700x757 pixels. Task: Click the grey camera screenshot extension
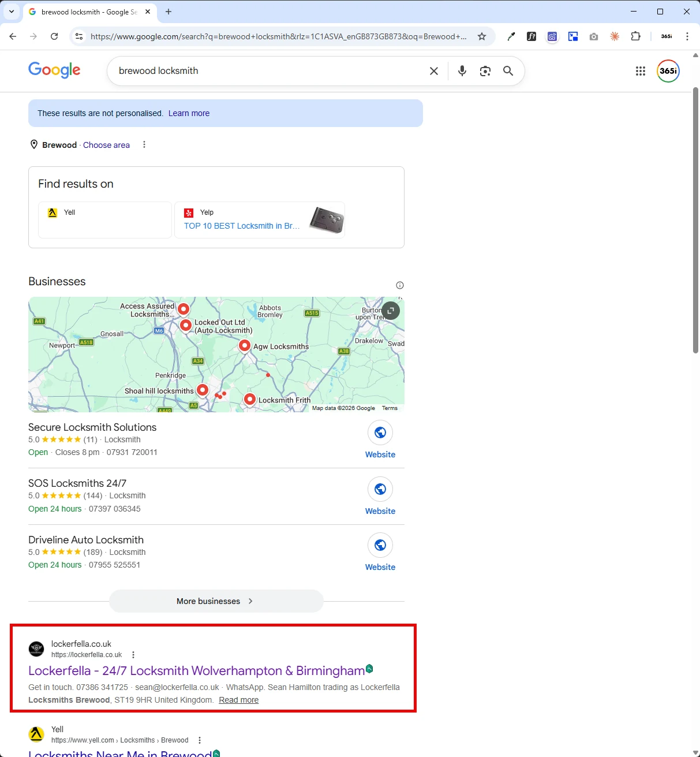(594, 36)
